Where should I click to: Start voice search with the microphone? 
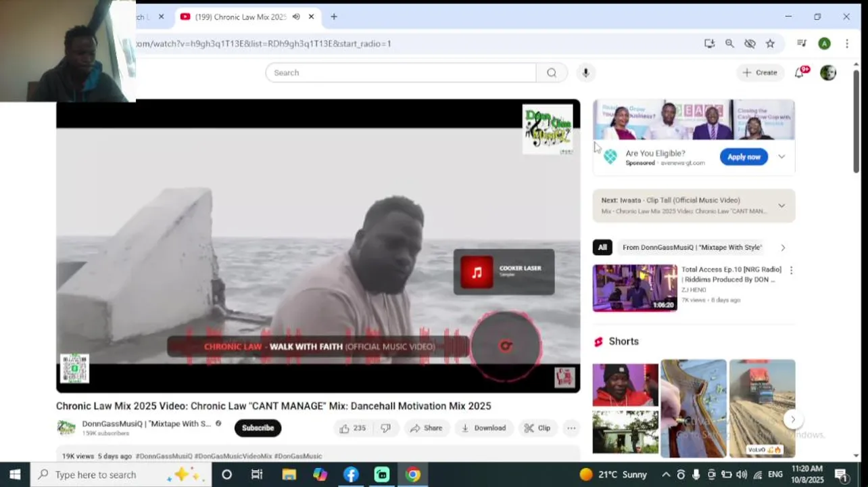point(585,72)
